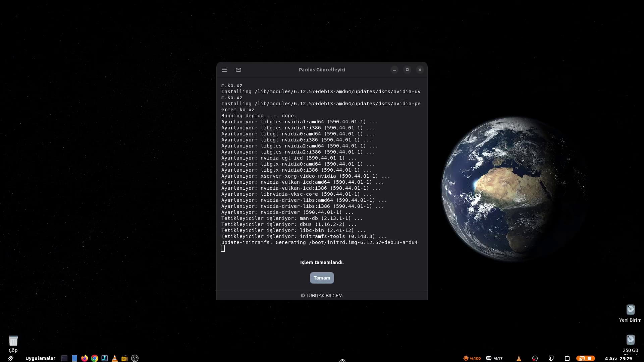
Task: Click the CPU %100 usage indicator
Action: pyautogui.click(x=472, y=358)
